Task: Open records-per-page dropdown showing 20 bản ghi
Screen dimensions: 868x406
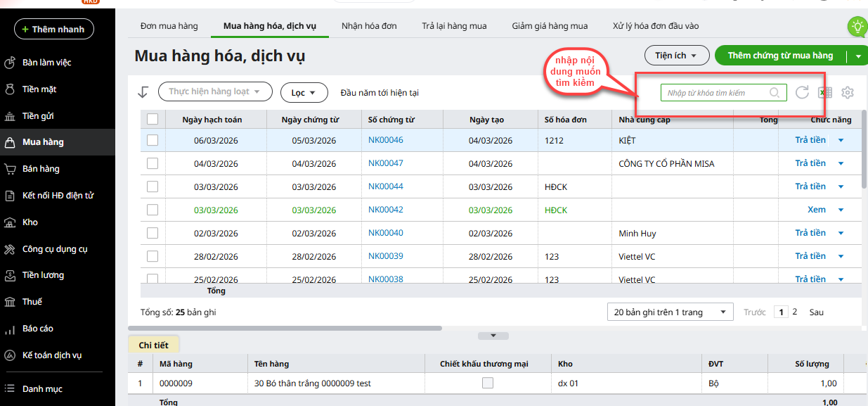Action: (x=670, y=312)
